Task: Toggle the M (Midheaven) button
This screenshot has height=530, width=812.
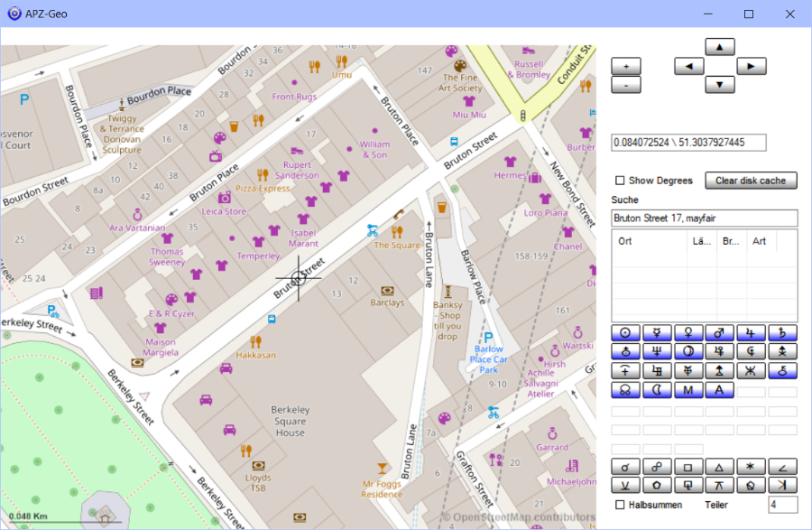Action: (x=688, y=390)
